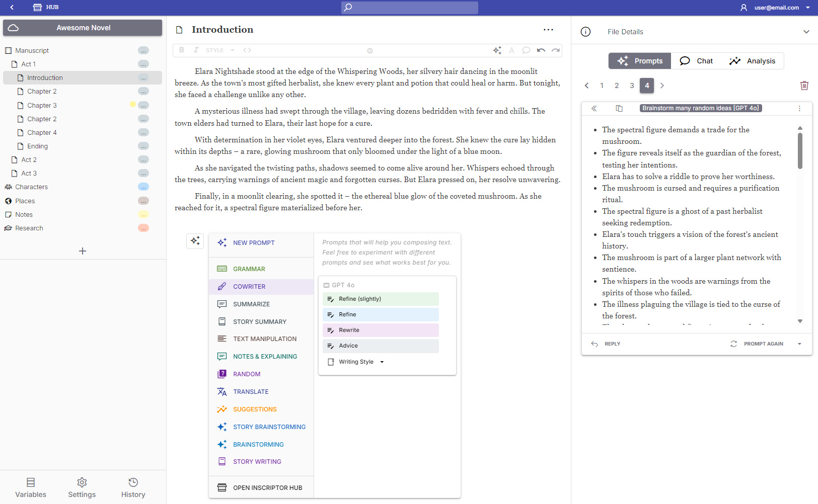Delete the current prompt result
Screen dimensions: 818x504
(804, 86)
